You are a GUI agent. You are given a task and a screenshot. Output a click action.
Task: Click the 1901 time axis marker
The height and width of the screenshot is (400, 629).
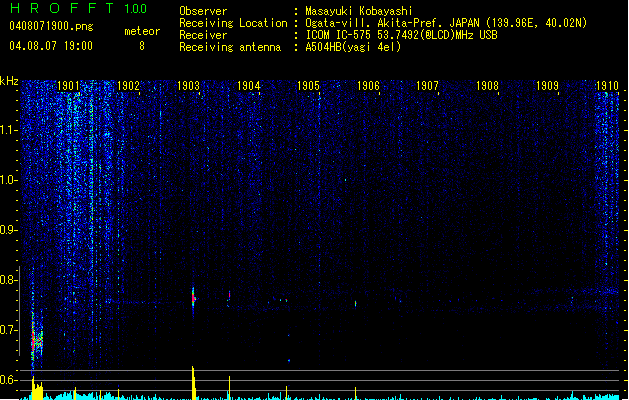[68, 86]
